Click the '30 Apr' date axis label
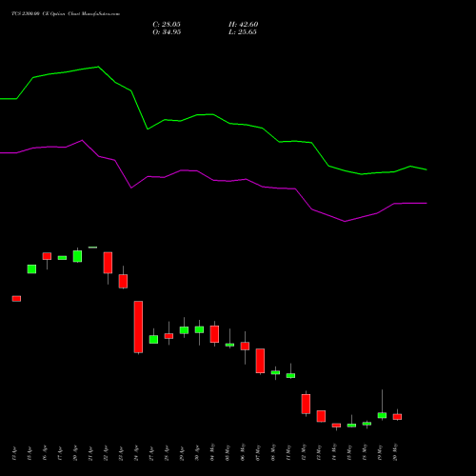Viewport: 476px width, 476px height. [197, 453]
